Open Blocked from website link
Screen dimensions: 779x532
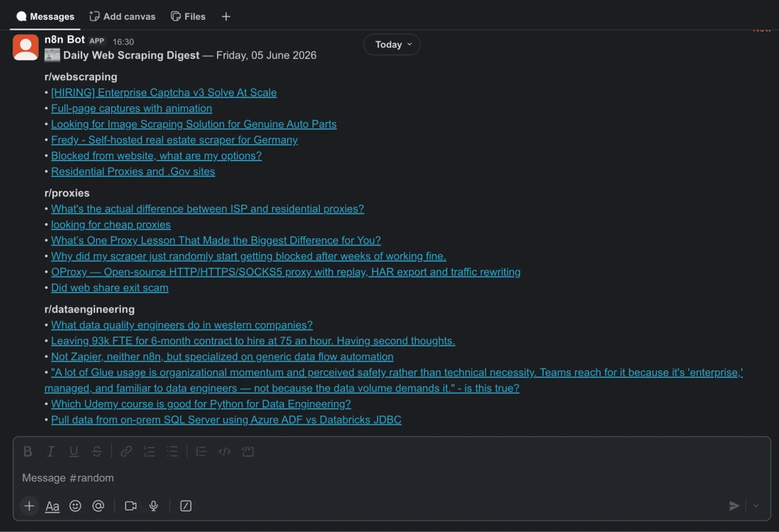156,156
